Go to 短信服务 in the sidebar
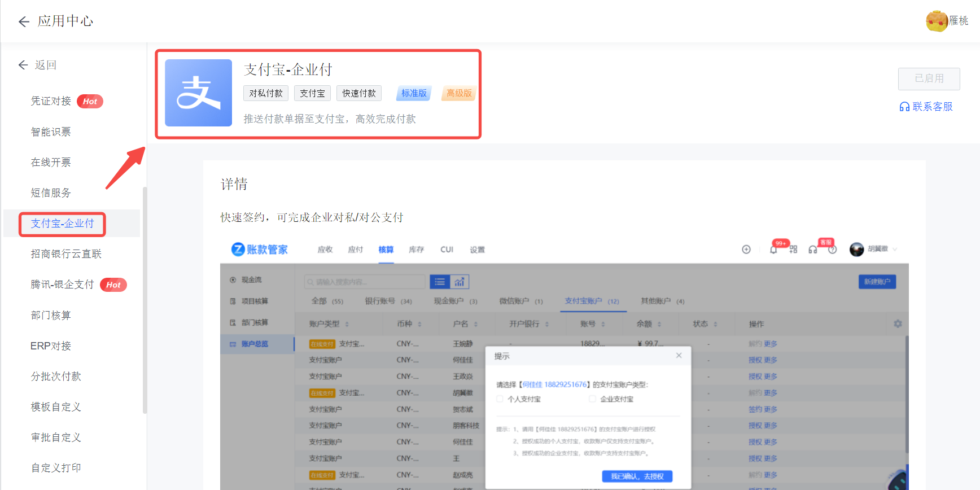 [x=51, y=193]
